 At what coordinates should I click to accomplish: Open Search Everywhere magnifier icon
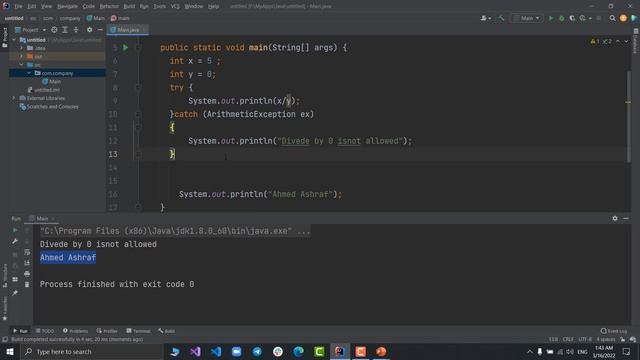click(612, 18)
